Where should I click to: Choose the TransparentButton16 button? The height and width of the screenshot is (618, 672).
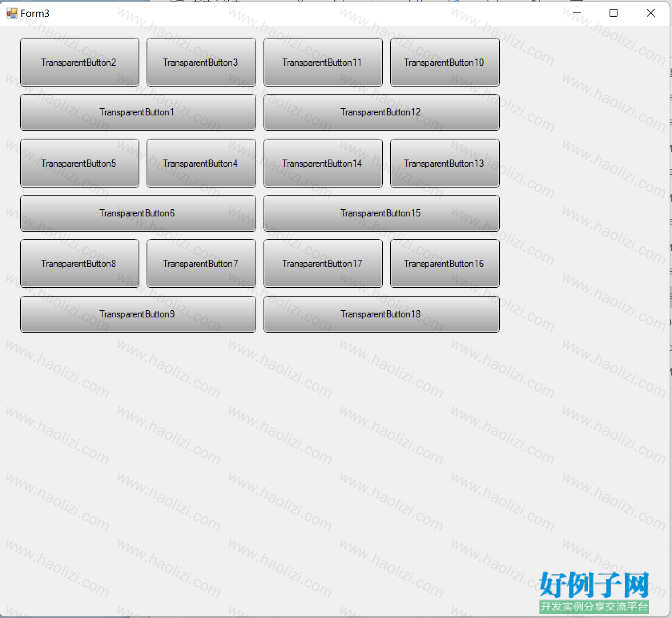click(445, 263)
